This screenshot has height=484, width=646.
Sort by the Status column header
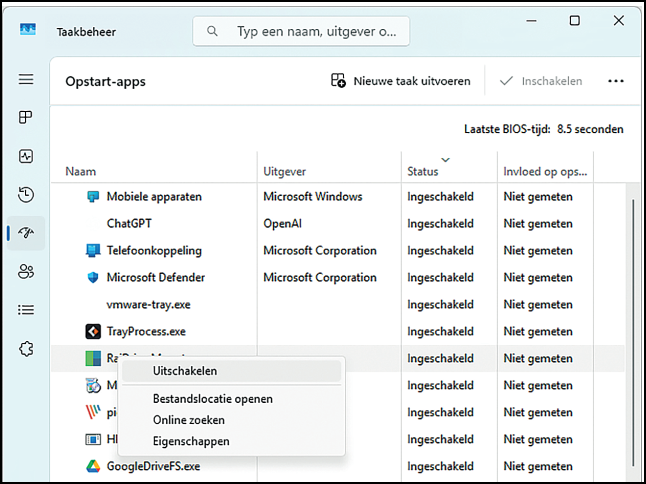[423, 172]
